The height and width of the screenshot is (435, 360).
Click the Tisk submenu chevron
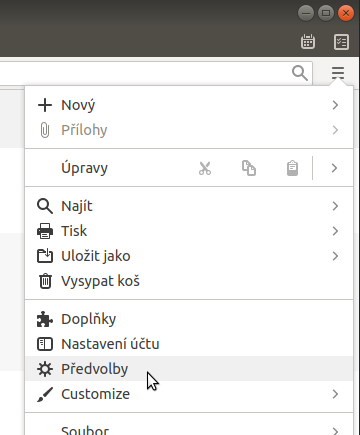coord(335,231)
